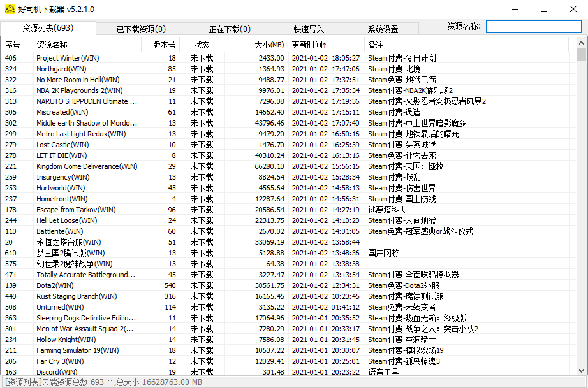The image size is (588, 388).
Task: Click the app logo icon in title bar
Action: click(x=10, y=9)
